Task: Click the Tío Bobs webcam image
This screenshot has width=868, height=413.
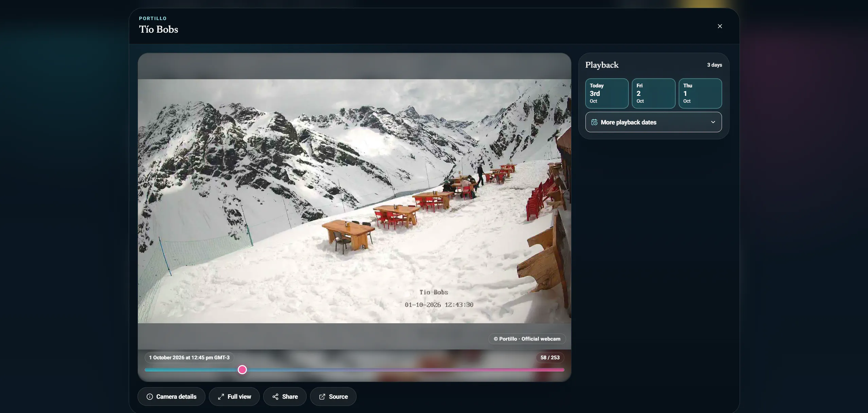Action: click(354, 201)
